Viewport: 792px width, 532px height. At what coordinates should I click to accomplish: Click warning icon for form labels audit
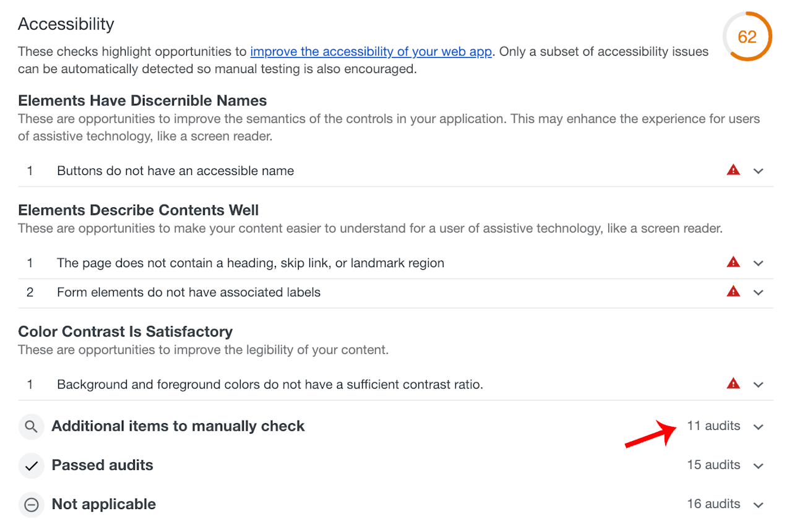(x=733, y=291)
